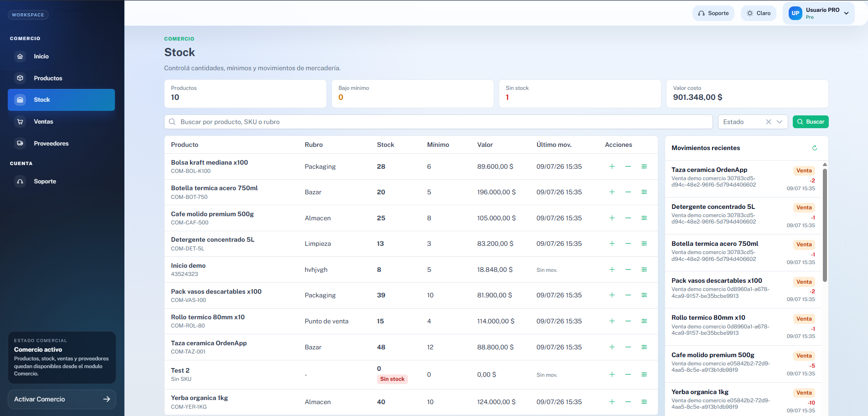The height and width of the screenshot is (416, 868).
Task: Open adjust icon for Inicio demo row
Action: tap(644, 270)
